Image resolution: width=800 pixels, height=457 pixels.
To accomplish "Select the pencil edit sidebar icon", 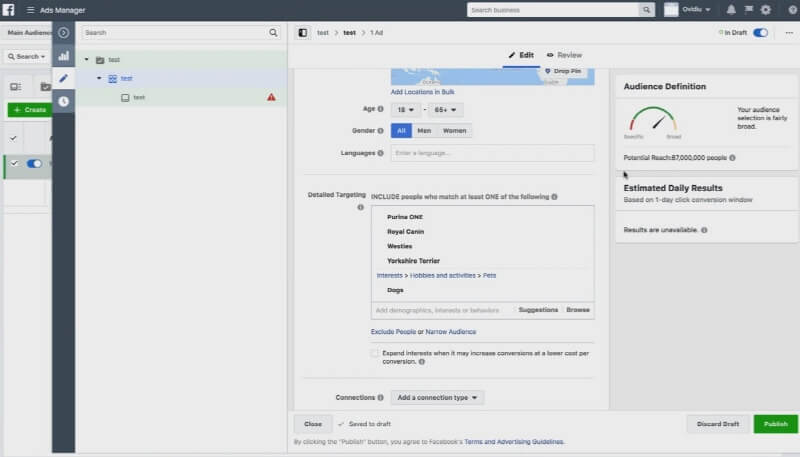I will tap(63, 78).
